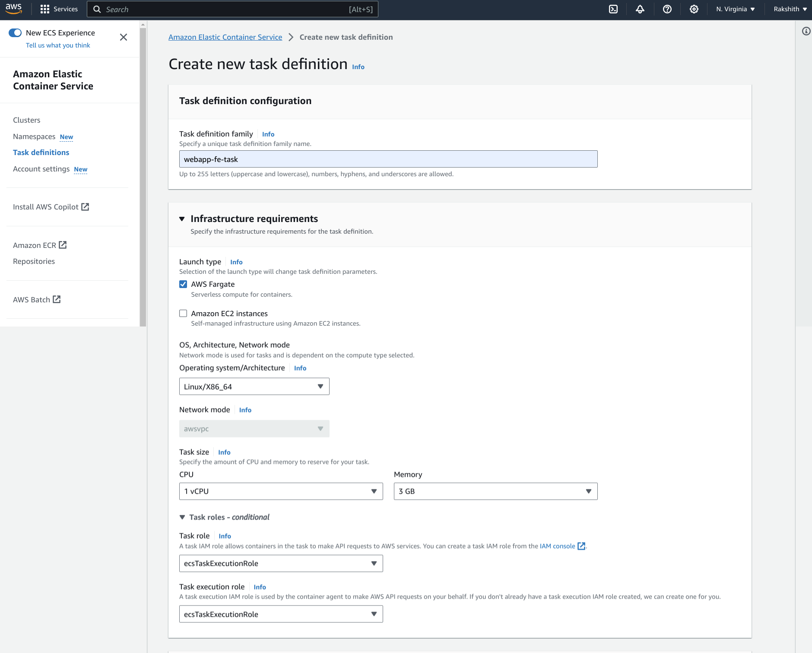
Task: Open the CPU size dropdown
Action: pyautogui.click(x=281, y=491)
